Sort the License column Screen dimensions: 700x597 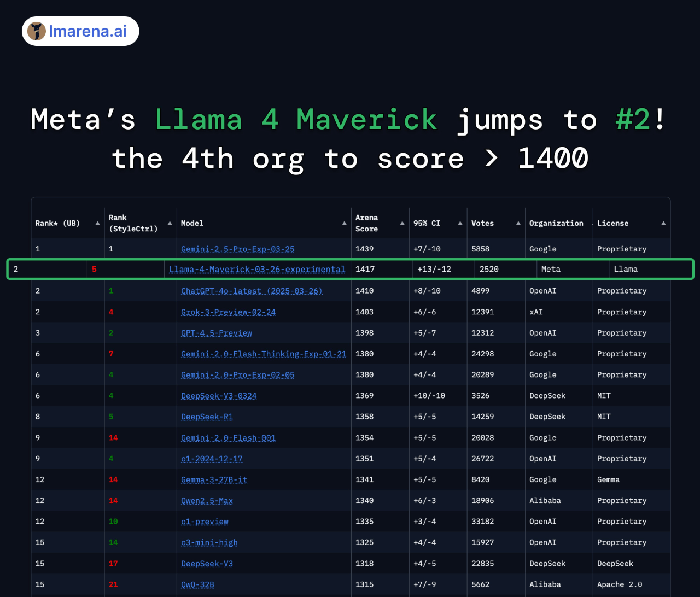coord(663,223)
